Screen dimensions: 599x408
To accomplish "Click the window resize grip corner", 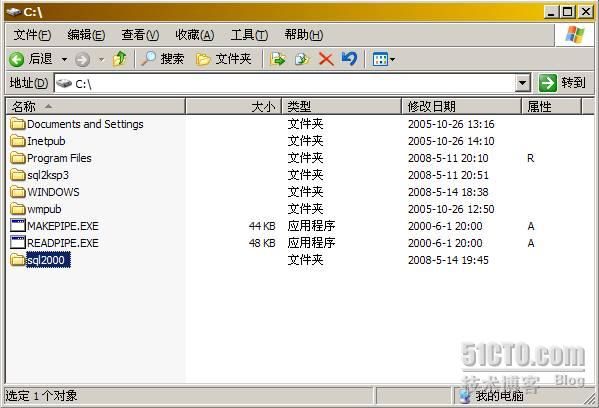I will pyautogui.click(x=589, y=398).
